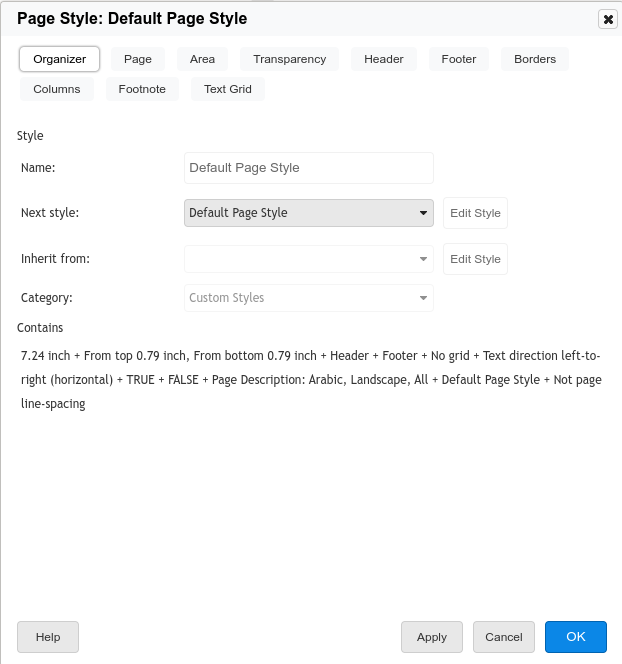The image size is (622, 664).
Task: Click Edit Style beside Next style
Action: (475, 213)
